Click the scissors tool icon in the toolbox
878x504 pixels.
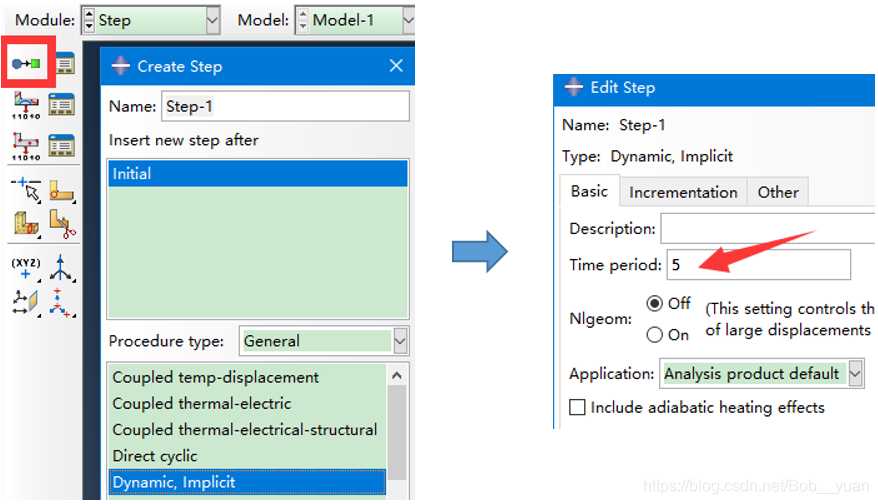point(63,224)
